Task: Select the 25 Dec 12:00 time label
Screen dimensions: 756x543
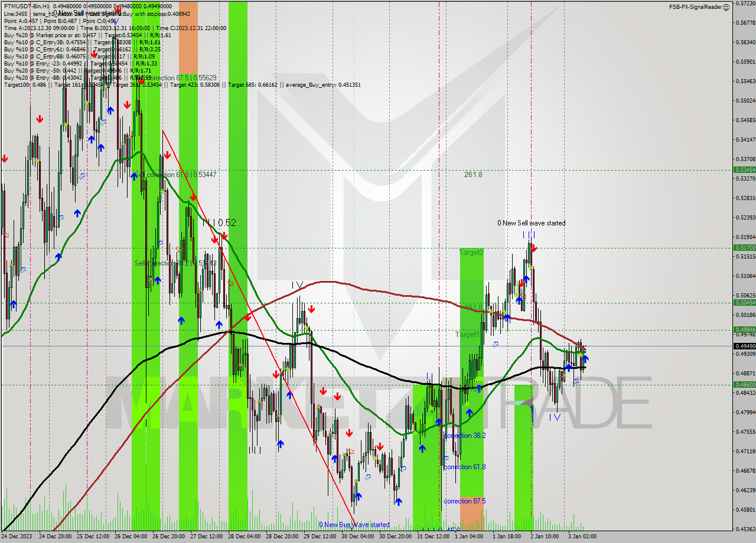Action: point(93,537)
